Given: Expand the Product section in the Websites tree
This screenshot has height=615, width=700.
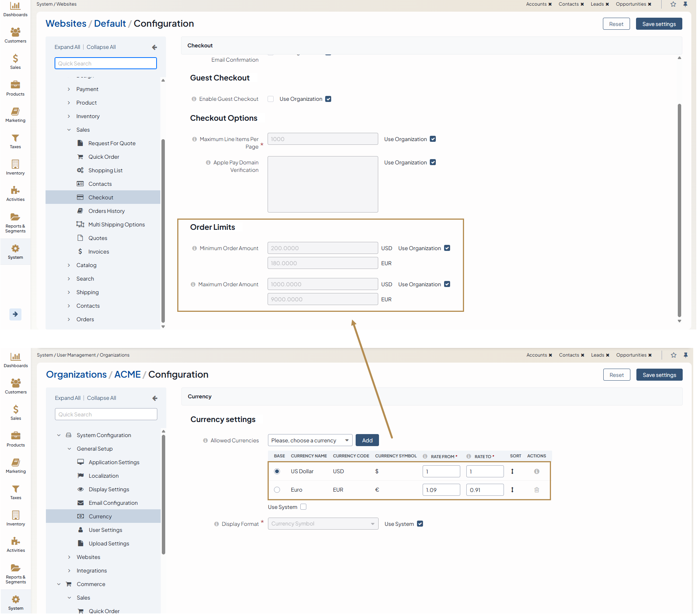Looking at the screenshot, I should point(69,103).
